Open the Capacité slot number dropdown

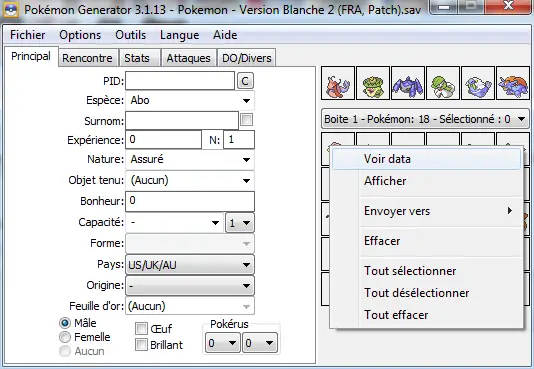(240, 223)
